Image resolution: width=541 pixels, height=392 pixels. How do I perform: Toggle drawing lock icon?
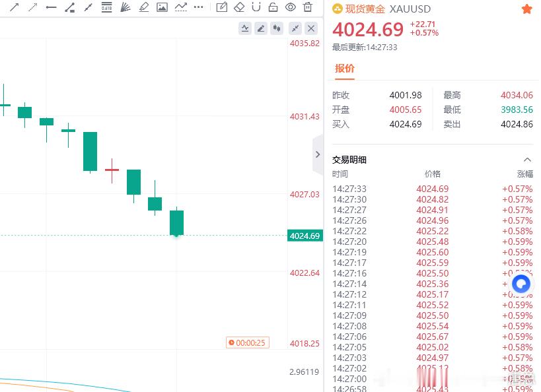273,7
